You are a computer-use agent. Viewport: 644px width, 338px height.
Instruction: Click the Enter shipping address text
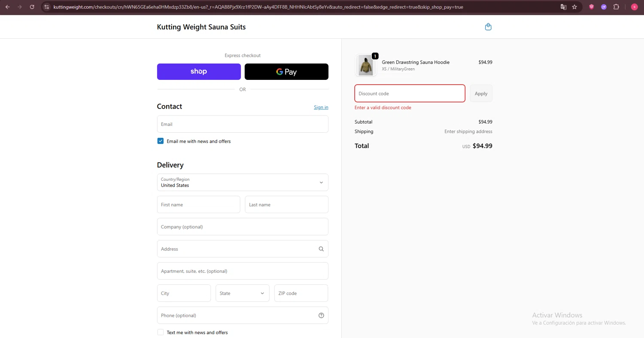coord(468,132)
